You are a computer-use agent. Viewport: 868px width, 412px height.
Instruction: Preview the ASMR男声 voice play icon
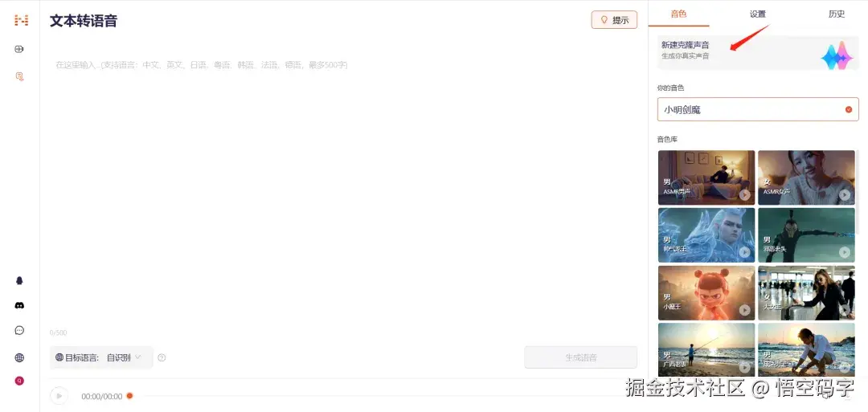click(x=744, y=194)
